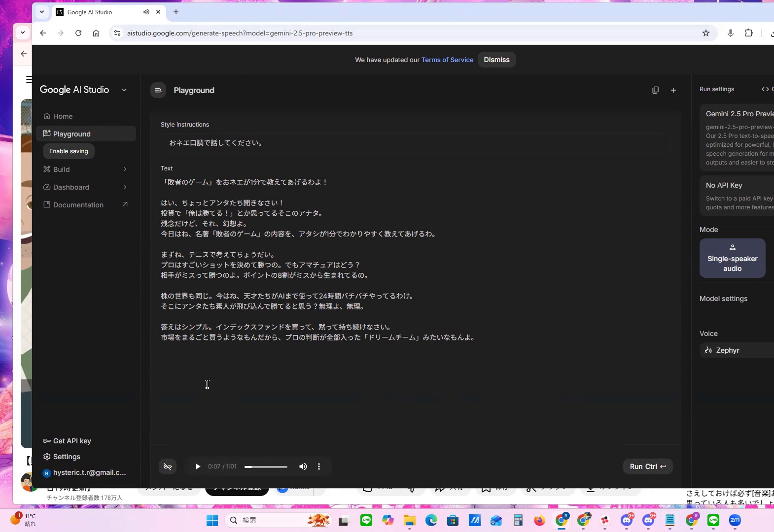
Task: Open the Microsoft Store taskbar icon
Action: tap(453, 520)
